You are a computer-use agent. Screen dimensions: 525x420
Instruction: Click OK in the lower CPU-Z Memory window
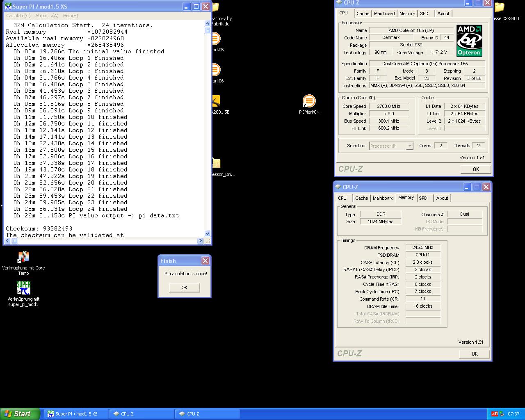click(475, 354)
